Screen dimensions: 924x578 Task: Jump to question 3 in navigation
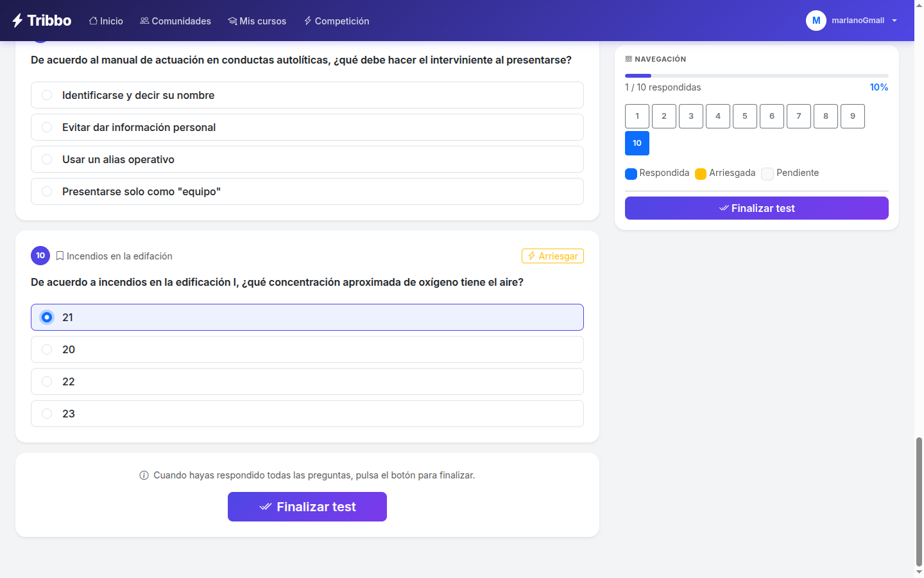click(691, 116)
